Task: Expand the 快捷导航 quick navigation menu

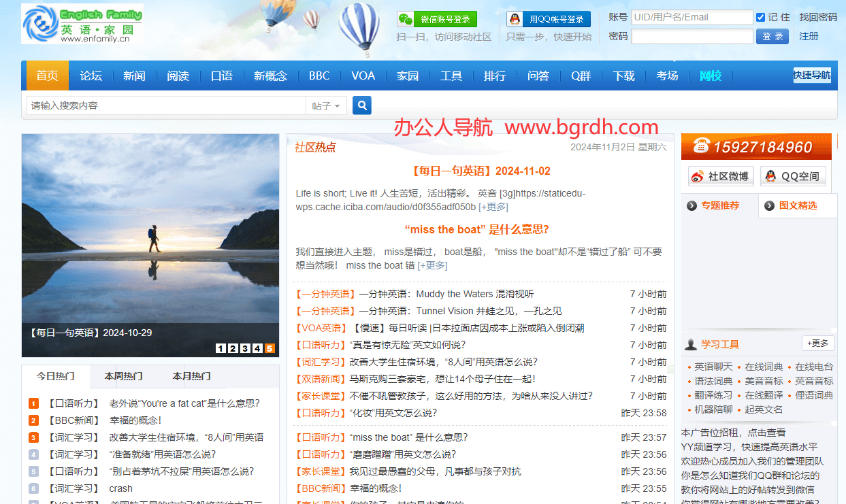Action: (811, 75)
